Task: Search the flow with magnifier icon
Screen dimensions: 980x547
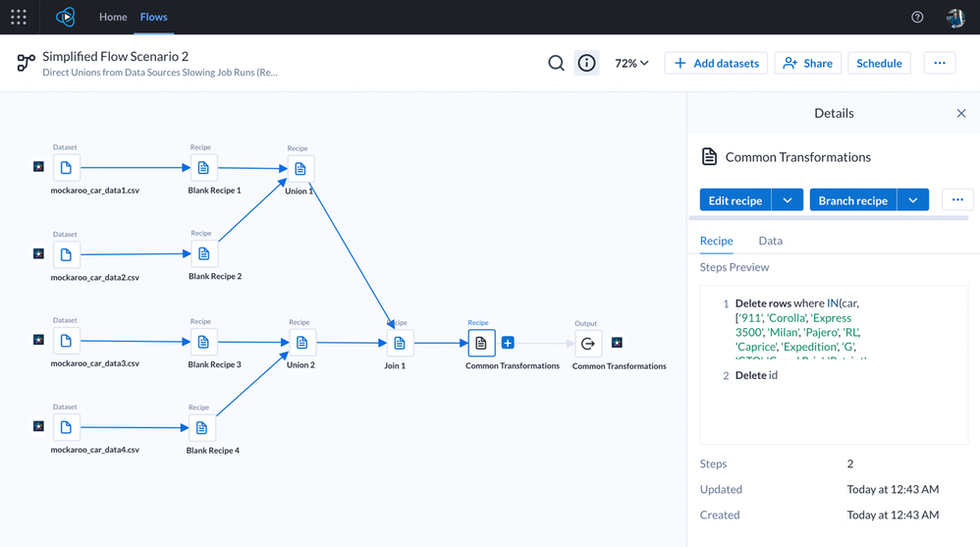Action: coord(556,63)
